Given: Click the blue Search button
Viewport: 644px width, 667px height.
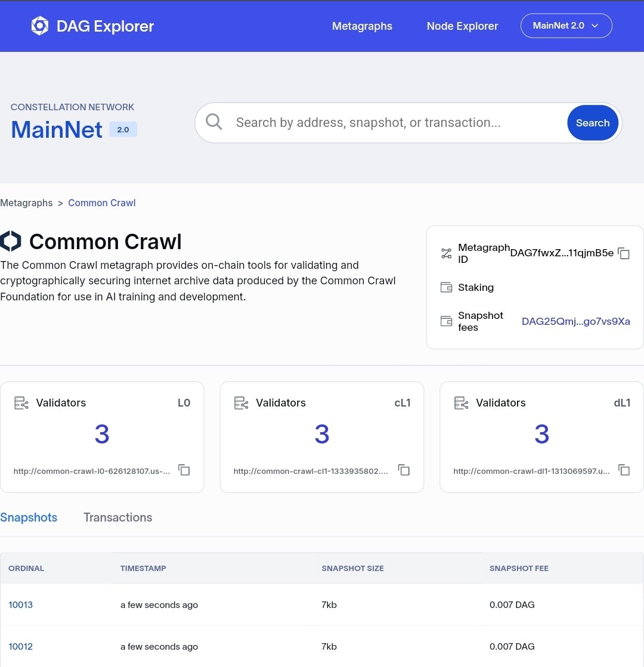Looking at the screenshot, I should point(593,123).
